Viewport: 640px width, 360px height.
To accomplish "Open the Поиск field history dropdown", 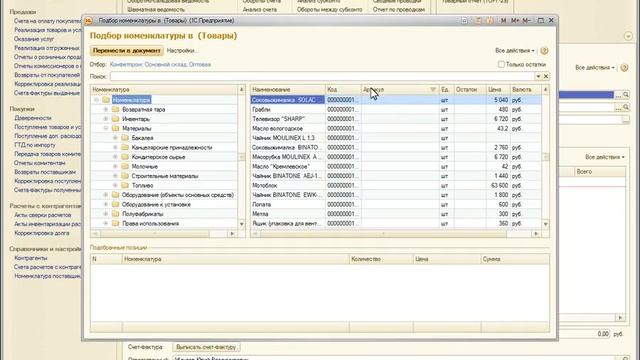I will (538, 76).
